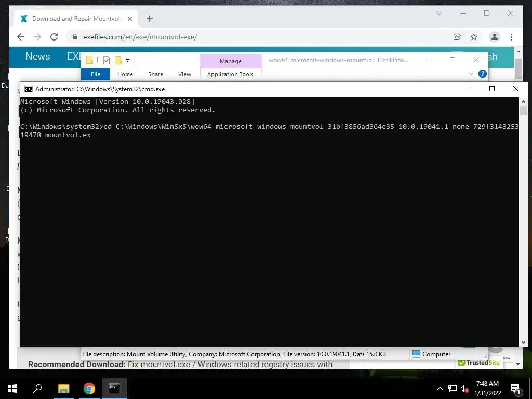
Task: Open View ribbon tab in Explorer
Action: click(184, 74)
